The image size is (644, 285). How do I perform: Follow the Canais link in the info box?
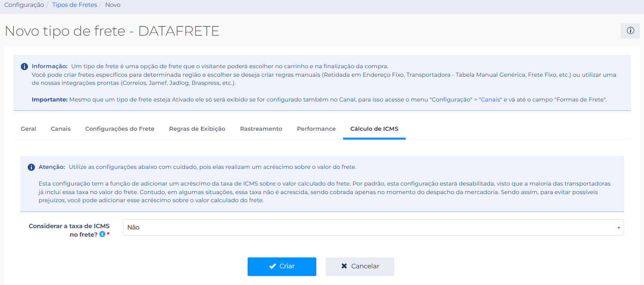pyautogui.click(x=490, y=99)
